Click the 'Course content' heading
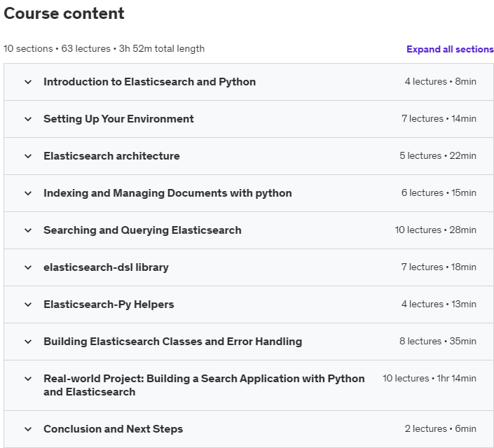This screenshot has width=494, height=448. [64, 13]
